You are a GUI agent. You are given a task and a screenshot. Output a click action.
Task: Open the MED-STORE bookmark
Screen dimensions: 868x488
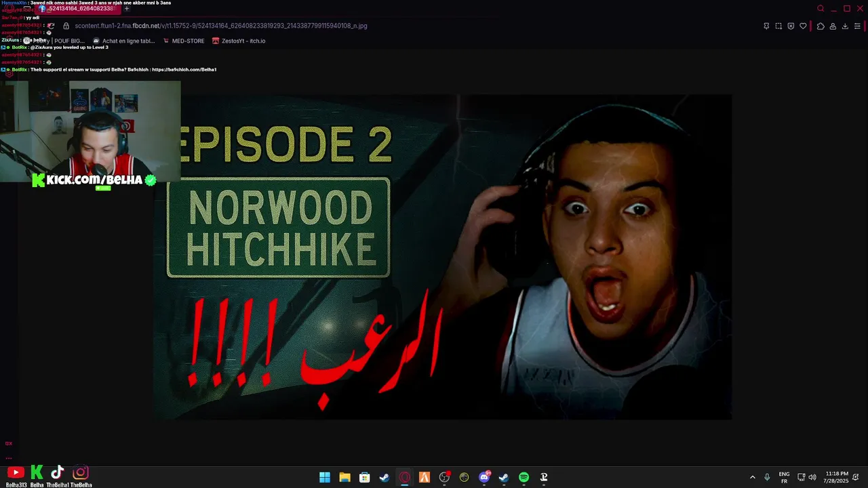(x=184, y=41)
